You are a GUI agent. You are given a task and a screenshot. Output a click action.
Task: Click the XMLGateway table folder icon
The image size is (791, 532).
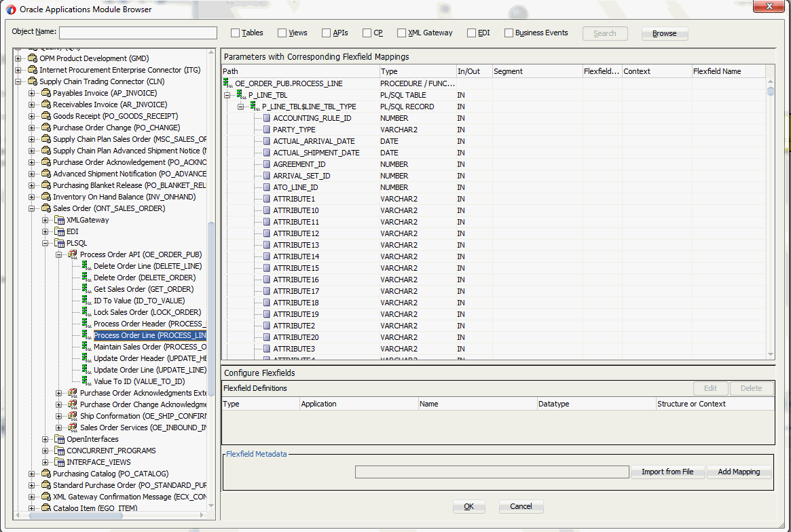(60, 220)
